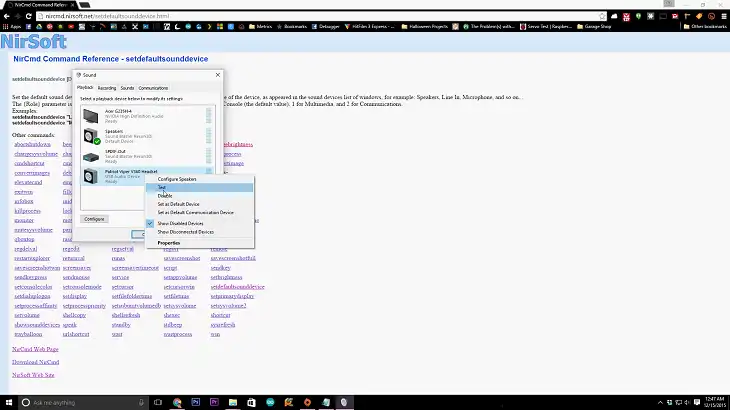Switch to the Playback tab in Sound dialog
The width and height of the screenshot is (730, 410).
pyautogui.click(x=85, y=87)
